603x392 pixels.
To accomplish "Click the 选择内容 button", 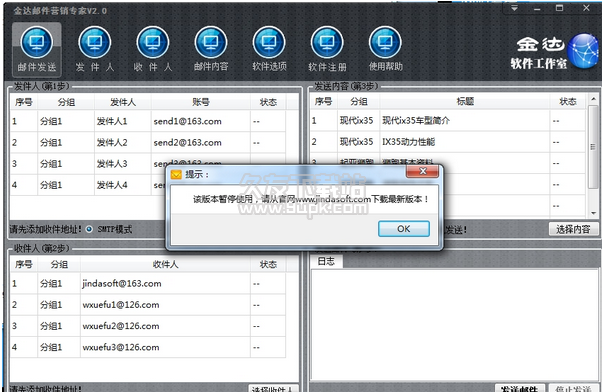I will click(573, 229).
